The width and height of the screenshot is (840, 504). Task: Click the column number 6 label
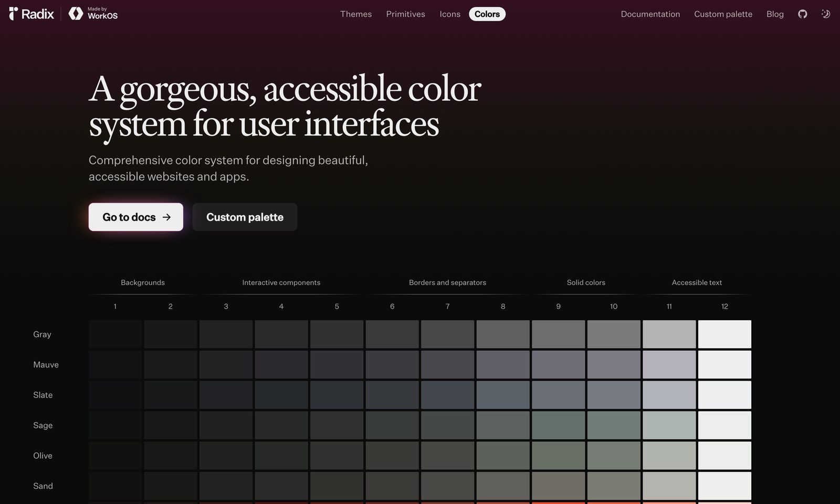click(392, 307)
